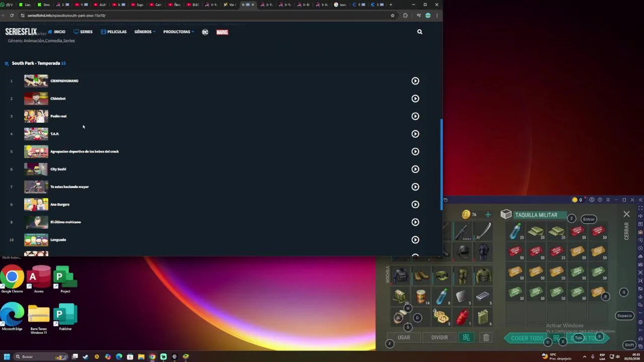Viewport: 644px width, 362px height.
Task: Click the trash can discard icon
Action: pyautogui.click(x=486, y=337)
